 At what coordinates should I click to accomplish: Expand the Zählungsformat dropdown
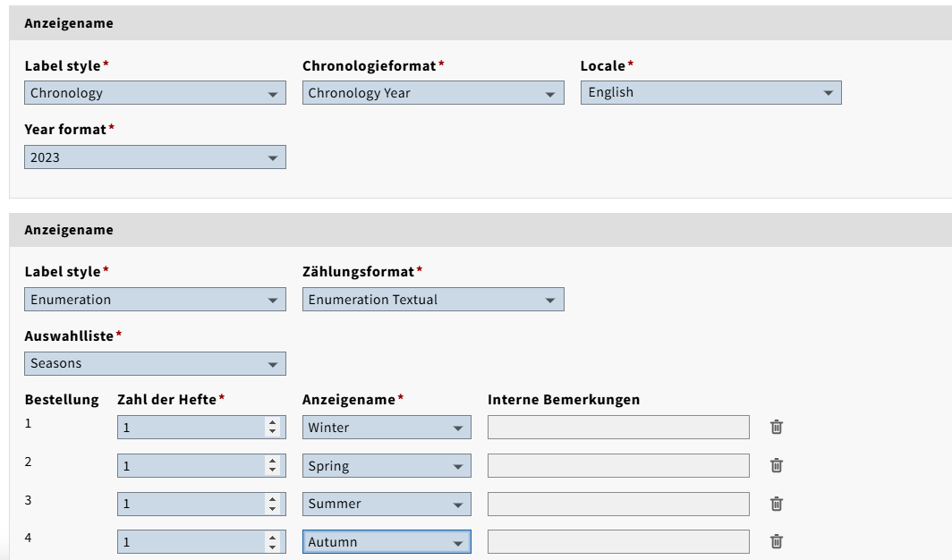pyautogui.click(x=433, y=300)
